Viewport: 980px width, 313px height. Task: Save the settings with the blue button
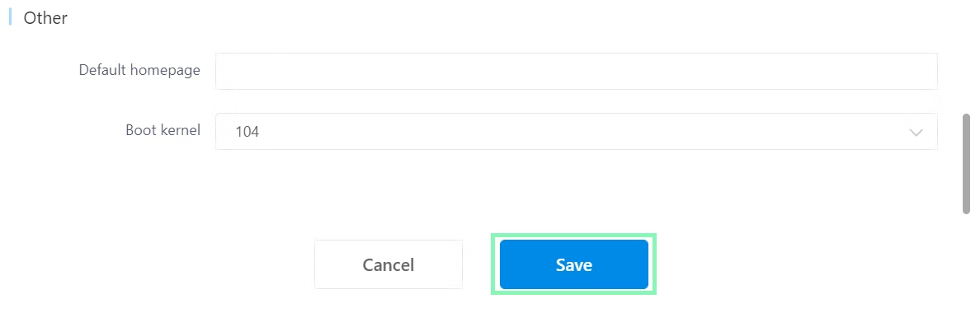(574, 264)
